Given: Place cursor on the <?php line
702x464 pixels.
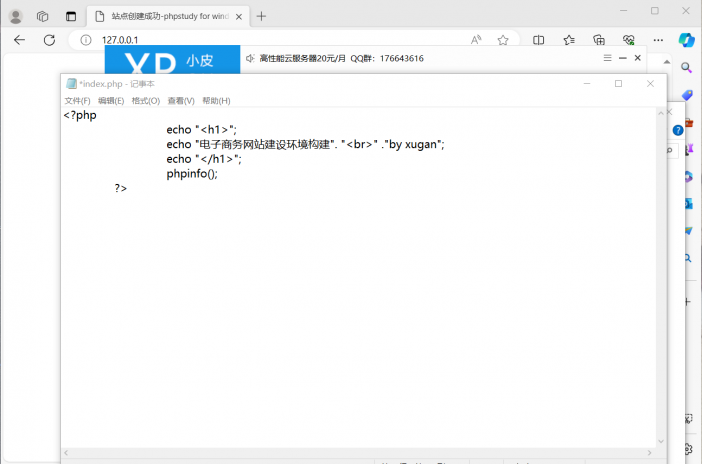Looking at the screenshot, I should point(80,116).
